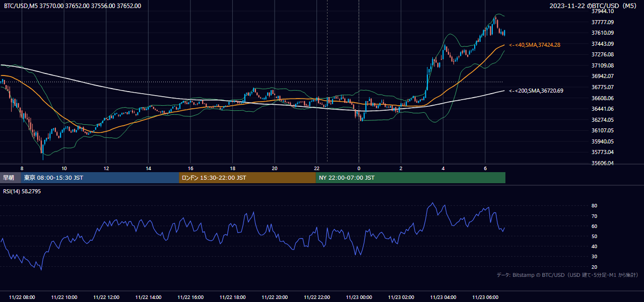This screenshot has height=302, width=644.
Task: Click hour tick '12' under the price chart
Action: (x=106, y=168)
